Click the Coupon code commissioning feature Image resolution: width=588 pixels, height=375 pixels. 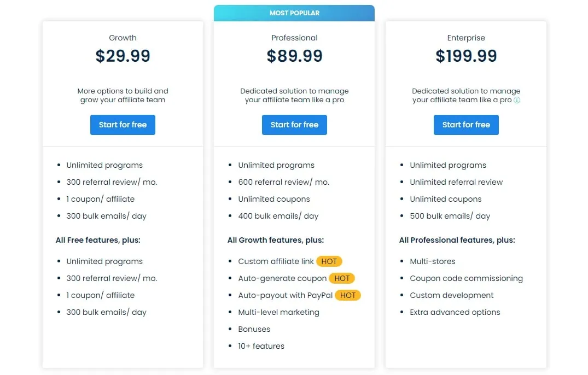[466, 278]
